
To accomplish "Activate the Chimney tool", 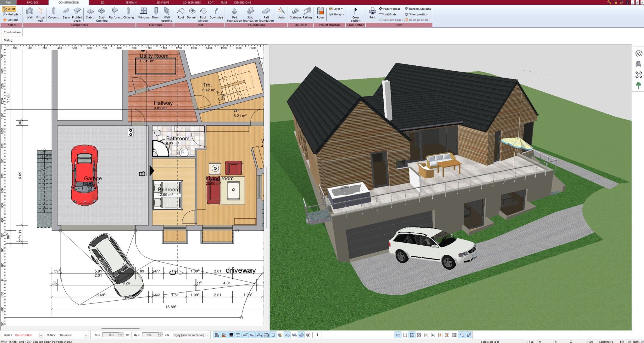I will [128, 13].
